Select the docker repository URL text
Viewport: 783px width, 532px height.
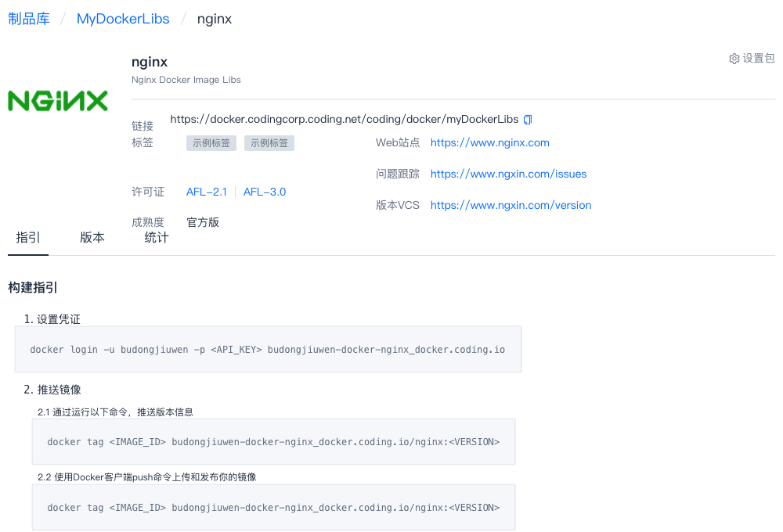point(345,119)
